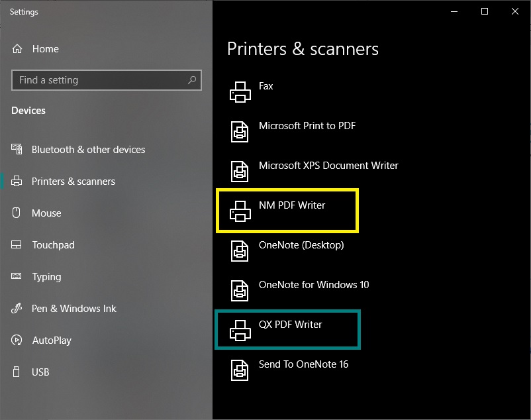Close the Settings window
531x420 pixels.
tap(515, 11)
